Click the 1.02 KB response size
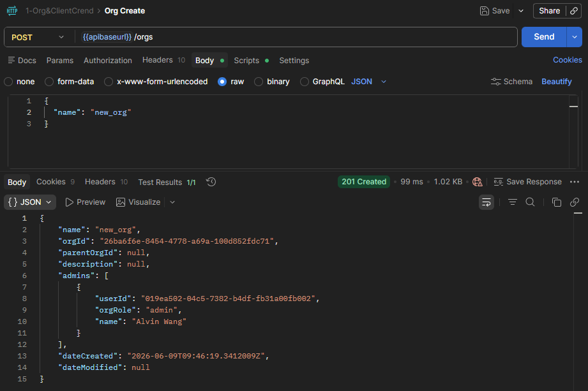The image size is (588, 391). tap(448, 182)
